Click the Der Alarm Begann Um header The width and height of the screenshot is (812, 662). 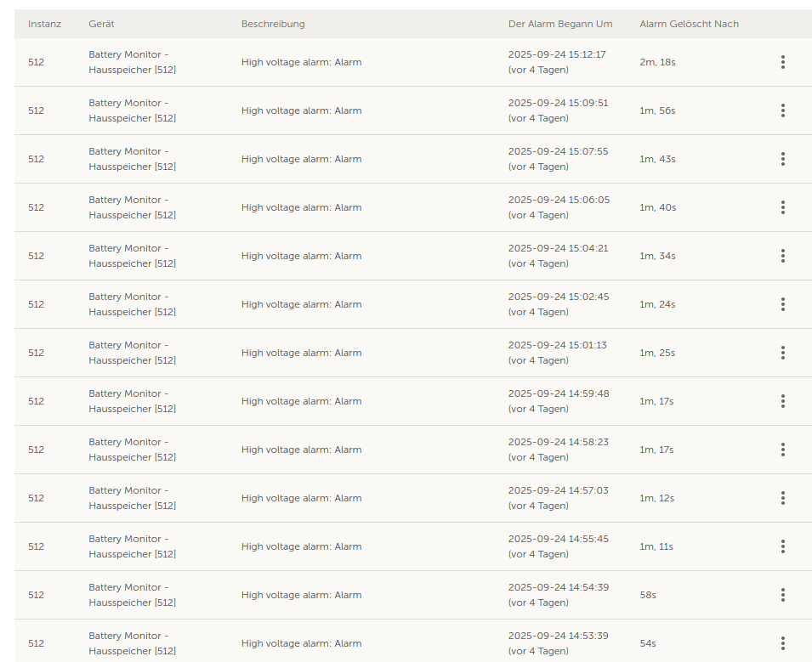559,24
